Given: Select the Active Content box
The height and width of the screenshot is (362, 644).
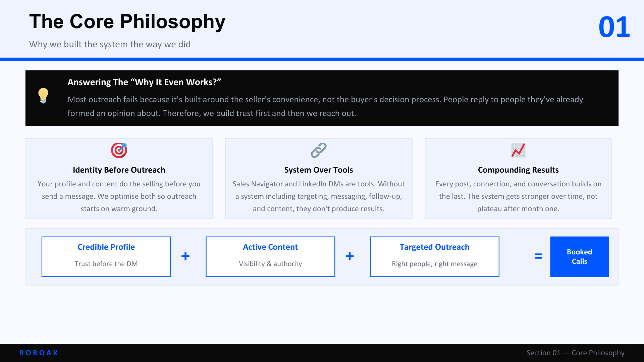Looking at the screenshot, I should [270, 257].
